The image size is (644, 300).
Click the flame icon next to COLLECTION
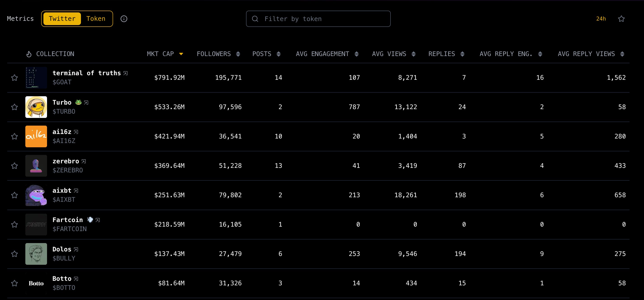(x=29, y=54)
